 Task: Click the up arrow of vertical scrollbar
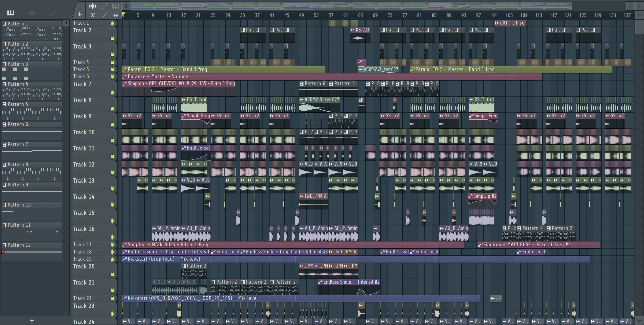pyautogui.click(x=639, y=15)
